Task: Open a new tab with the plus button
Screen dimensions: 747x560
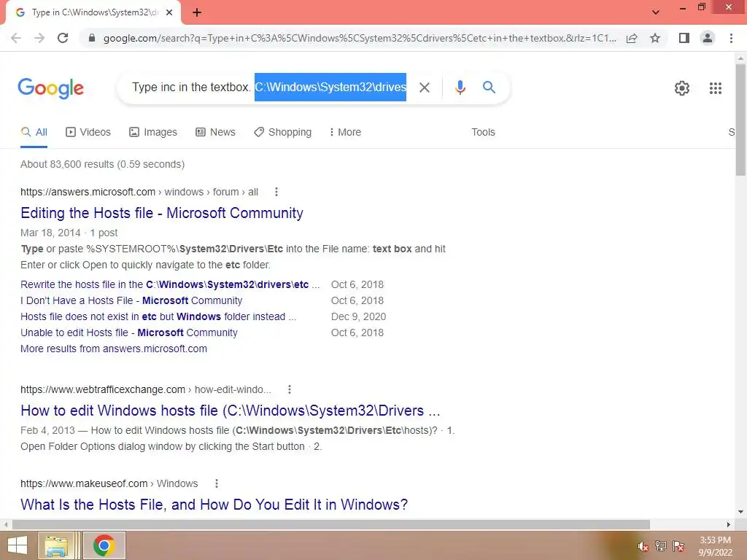Action: point(197,12)
